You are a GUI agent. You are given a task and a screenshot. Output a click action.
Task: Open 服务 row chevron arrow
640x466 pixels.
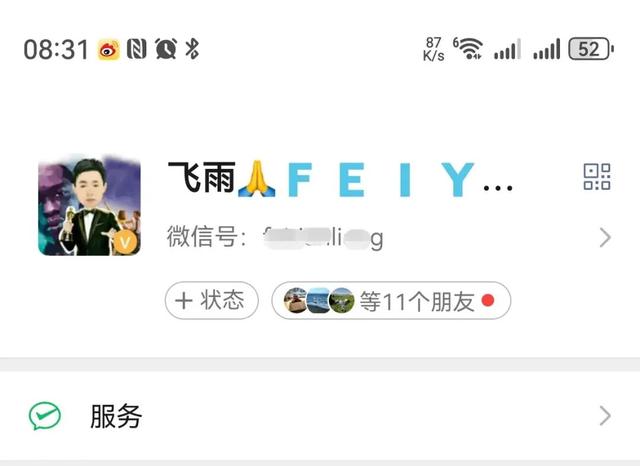coord(605,416)
